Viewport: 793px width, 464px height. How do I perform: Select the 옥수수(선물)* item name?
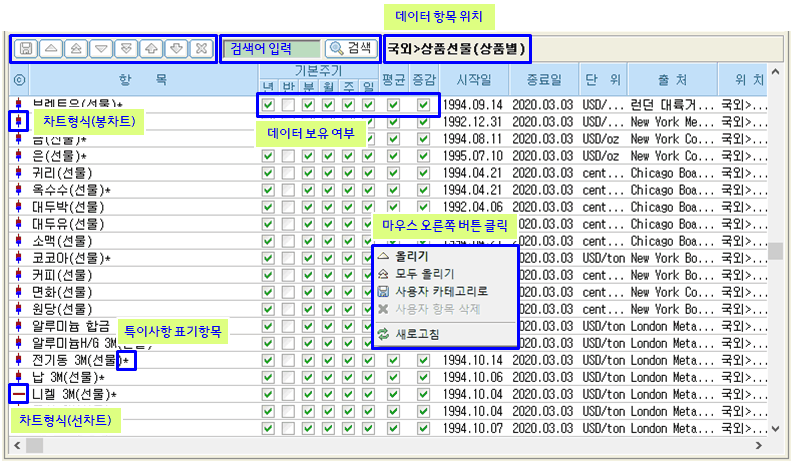click(71, 190)
